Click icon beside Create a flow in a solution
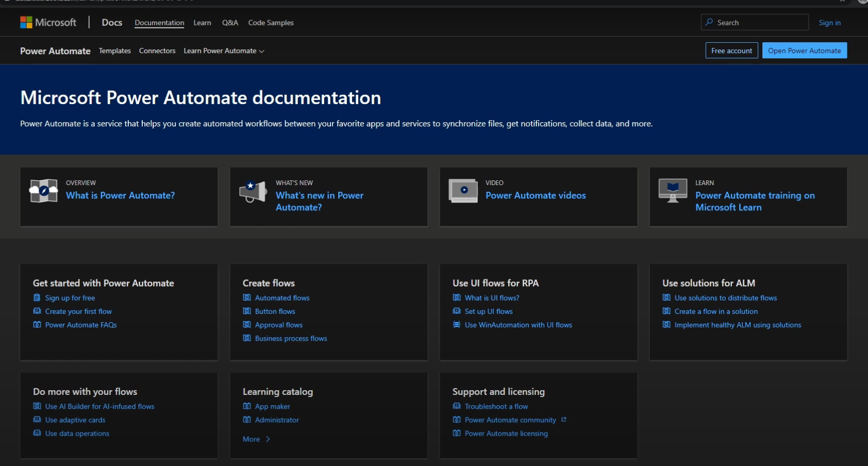This screenshot has height=466, width=868. [x=666, y=311]
